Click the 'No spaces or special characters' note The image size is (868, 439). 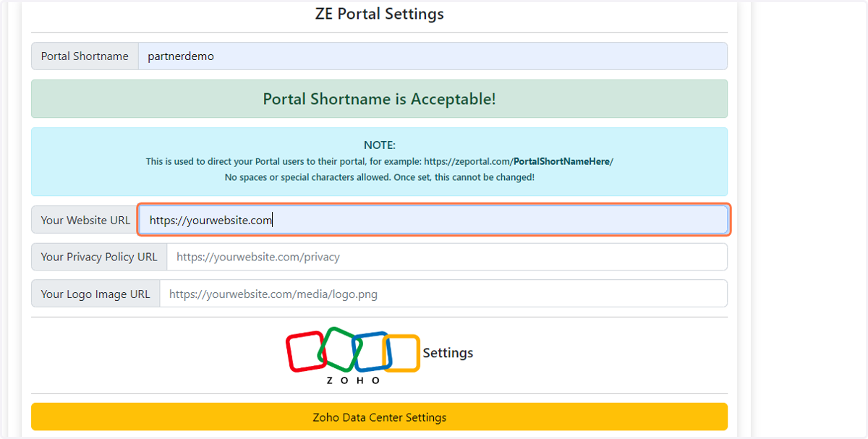point(380,177)
